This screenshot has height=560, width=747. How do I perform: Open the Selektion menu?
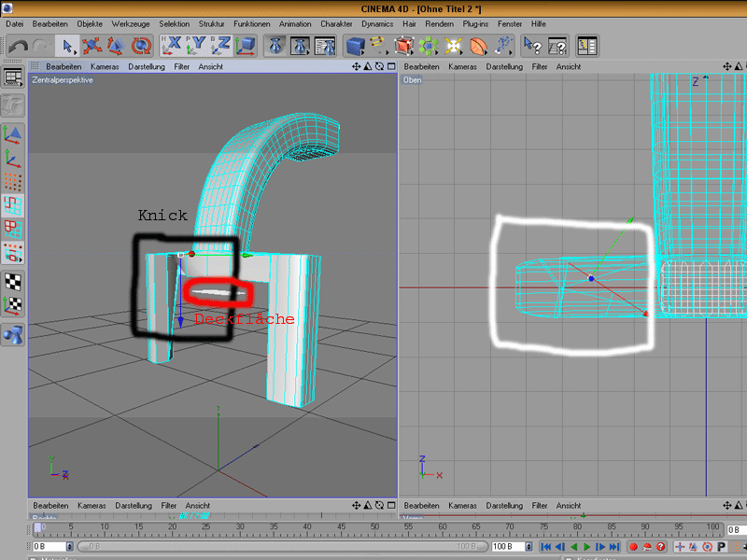[175, 23]
